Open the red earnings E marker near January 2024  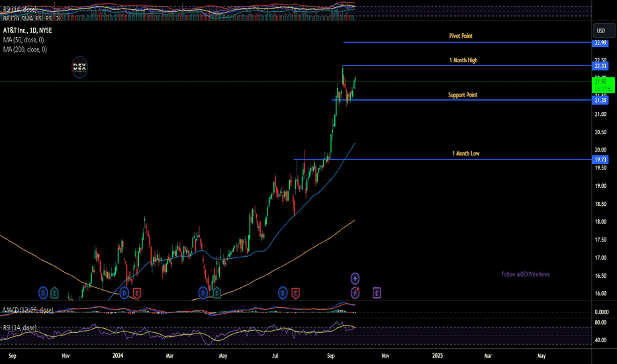coord(136,293)
